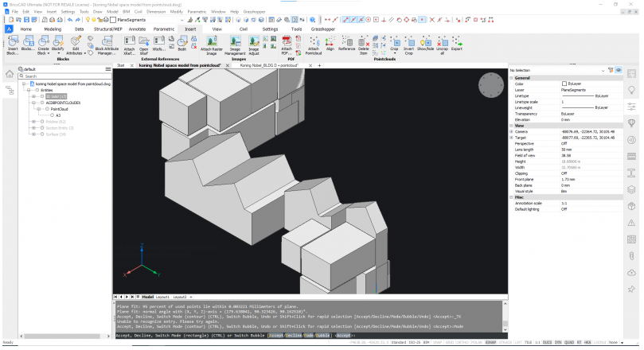Collapse the General properties section

pos(512,78)
